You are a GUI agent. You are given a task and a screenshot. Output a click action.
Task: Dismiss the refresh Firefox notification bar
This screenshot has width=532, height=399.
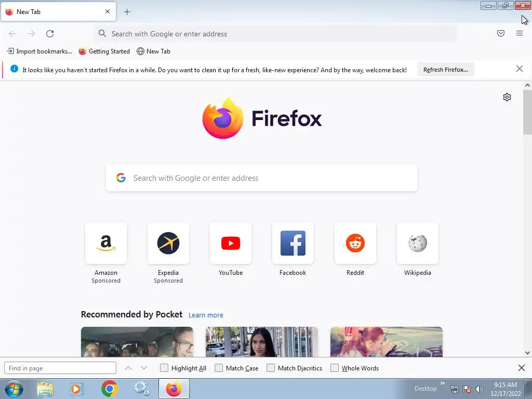click(519, 69)
